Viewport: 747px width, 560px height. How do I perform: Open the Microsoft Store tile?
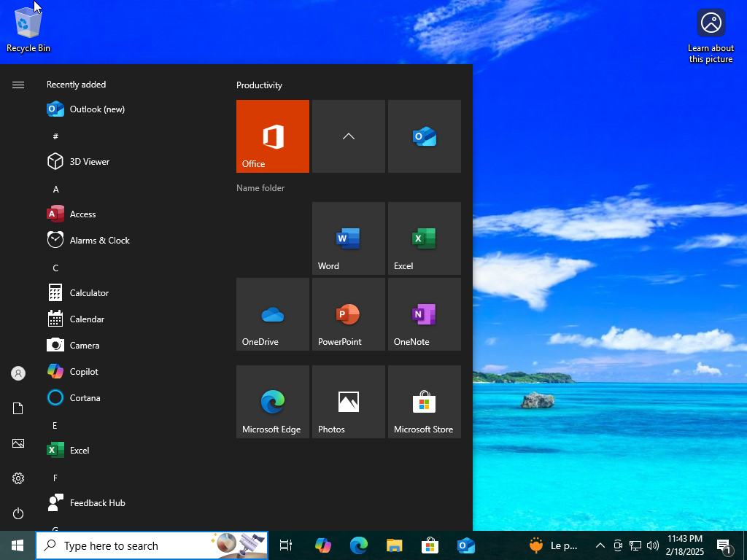(x=424, y=402)
